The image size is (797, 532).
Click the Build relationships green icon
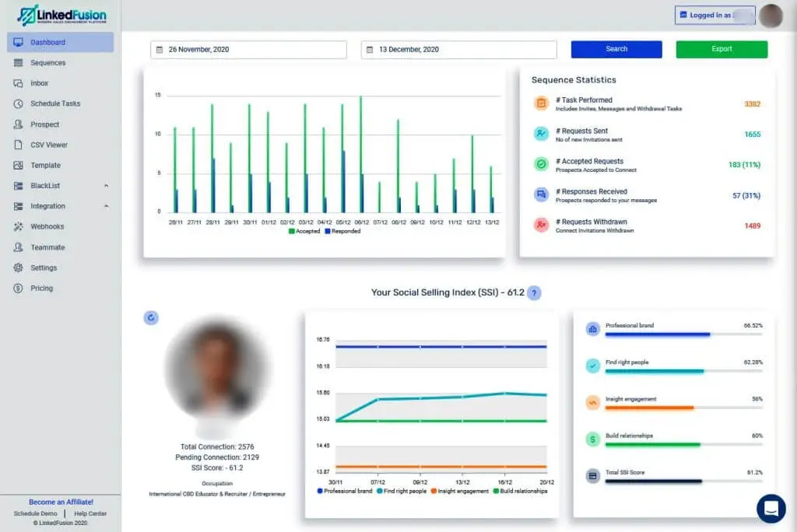[592, 439]
